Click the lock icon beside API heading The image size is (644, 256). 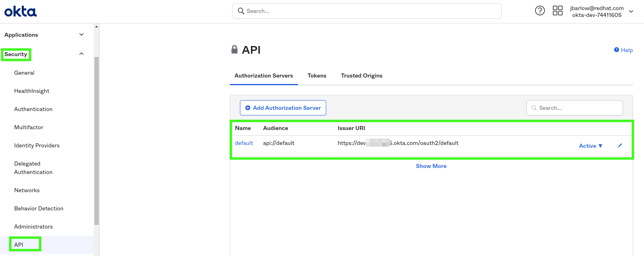click(234, 50)
